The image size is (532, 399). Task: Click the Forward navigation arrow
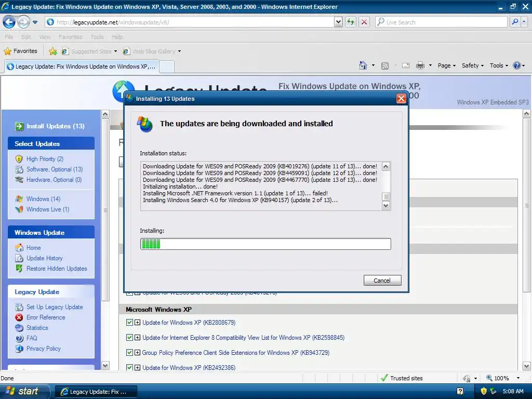point(23,22)
